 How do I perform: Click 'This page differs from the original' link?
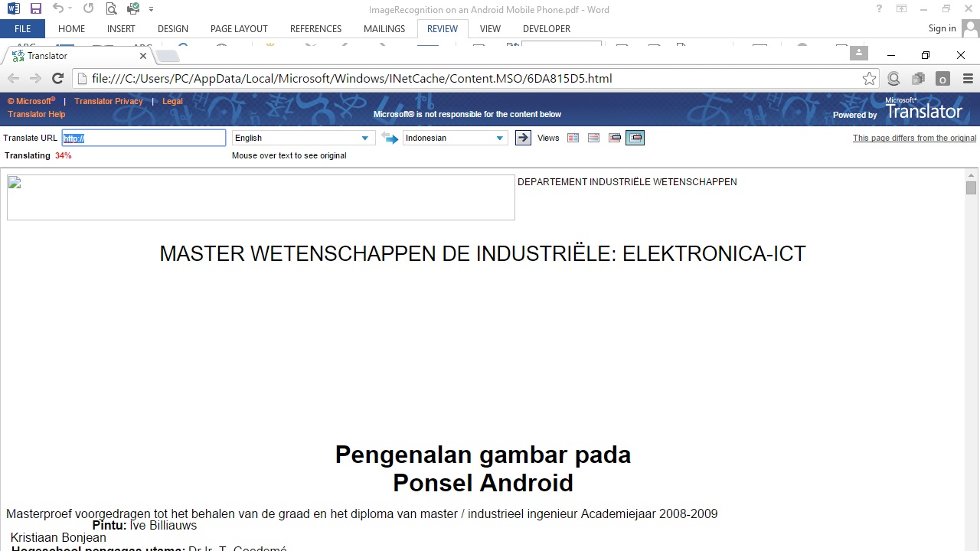(x=914, y=138)
